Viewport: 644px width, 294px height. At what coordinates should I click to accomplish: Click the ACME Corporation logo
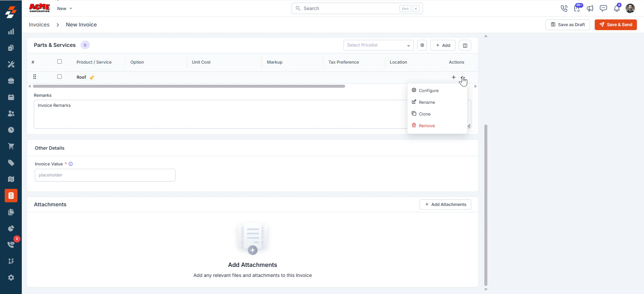[x=40, y=8]
